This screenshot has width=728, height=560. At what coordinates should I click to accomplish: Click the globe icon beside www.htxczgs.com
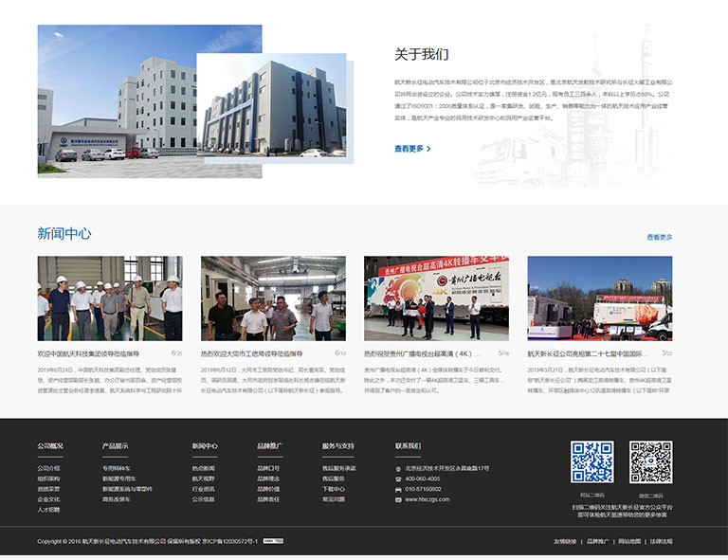398,499
